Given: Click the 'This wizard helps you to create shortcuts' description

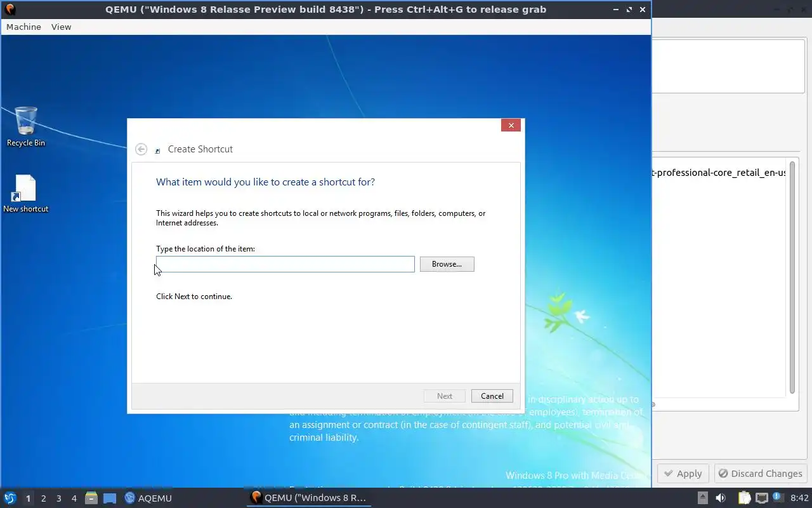Looking at the screenshot, I should point(320,218).
